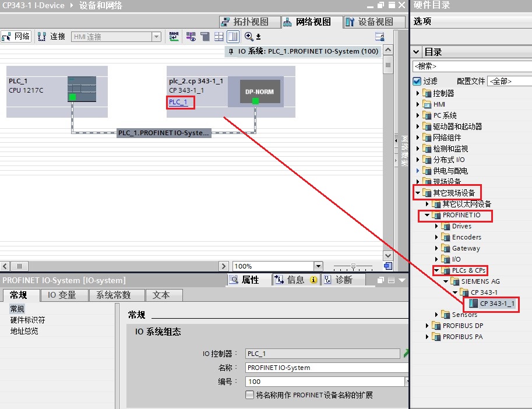Click the green arrow next to IO 控制器 field
Screen dimensions: 532x409
click(x=406, y=354)
